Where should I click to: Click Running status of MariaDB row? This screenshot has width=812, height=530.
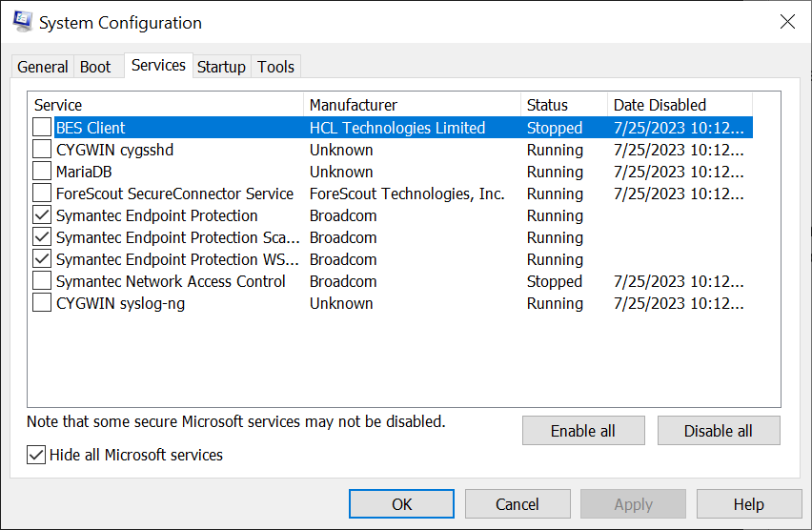pos(555,172)
